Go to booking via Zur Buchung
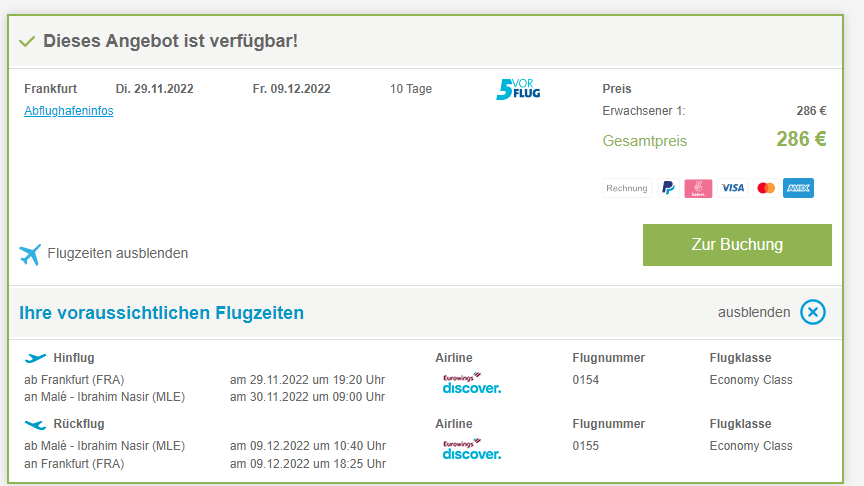 [737, 245]
